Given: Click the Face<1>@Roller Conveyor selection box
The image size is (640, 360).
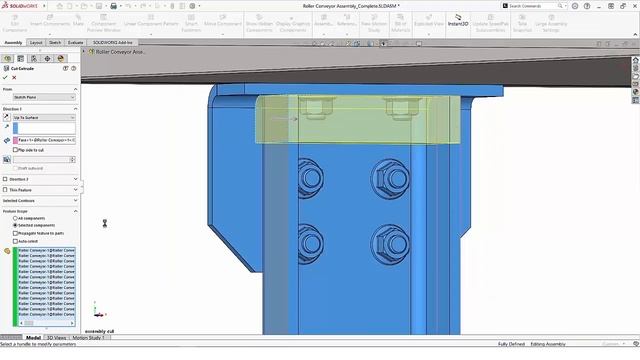Looking at the screenshot, I should (x=44, y=140).
